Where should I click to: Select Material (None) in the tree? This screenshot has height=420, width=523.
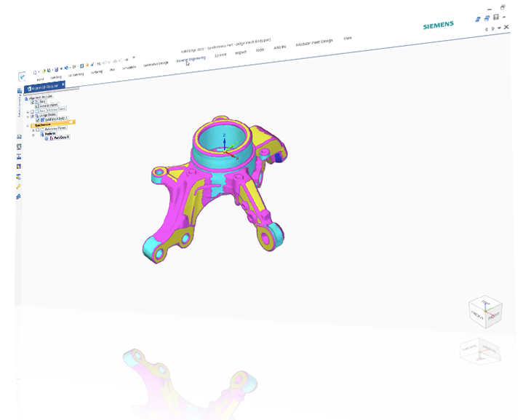point(49,105)
